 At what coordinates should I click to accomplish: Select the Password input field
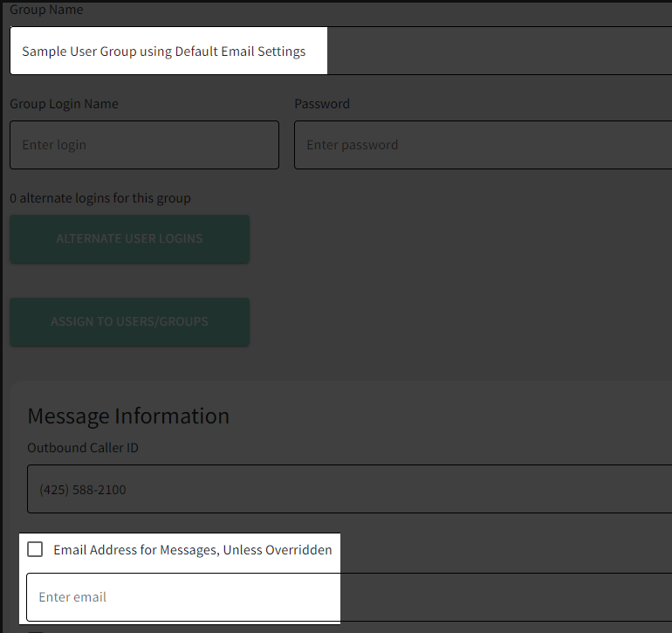[x=483, y=145]
